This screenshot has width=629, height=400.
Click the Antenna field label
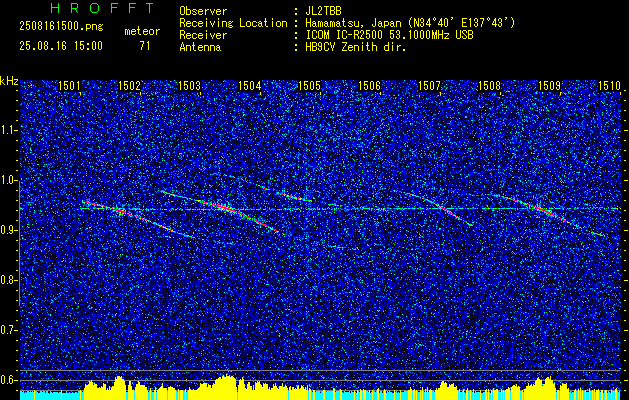[x=200, y=47]
